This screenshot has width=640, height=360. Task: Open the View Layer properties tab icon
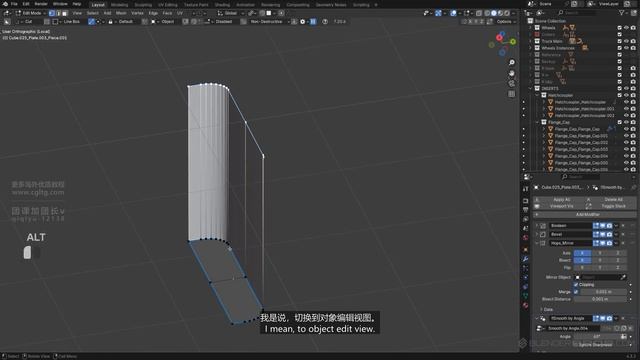click(x=526, y=219)
